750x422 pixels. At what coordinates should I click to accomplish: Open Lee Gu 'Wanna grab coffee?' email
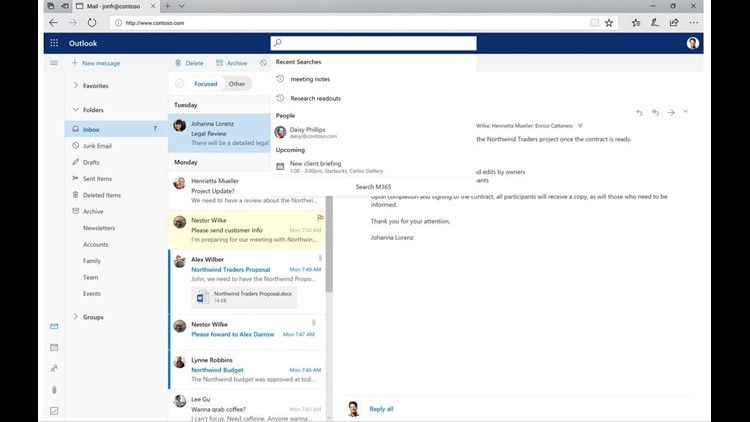[247, 408]
